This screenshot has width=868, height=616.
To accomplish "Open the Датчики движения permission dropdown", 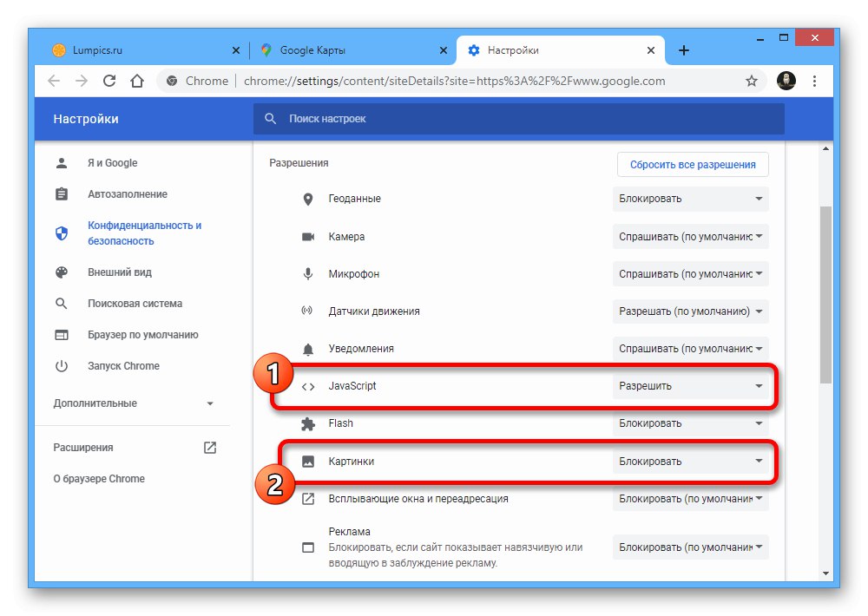I will pyautogui.click(x=690, y=311).
